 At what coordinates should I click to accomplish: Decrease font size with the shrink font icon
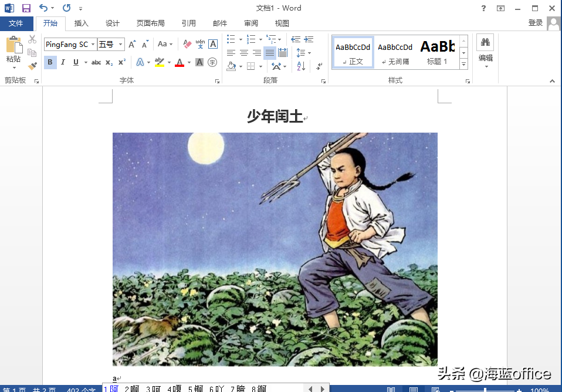(145, 44)
